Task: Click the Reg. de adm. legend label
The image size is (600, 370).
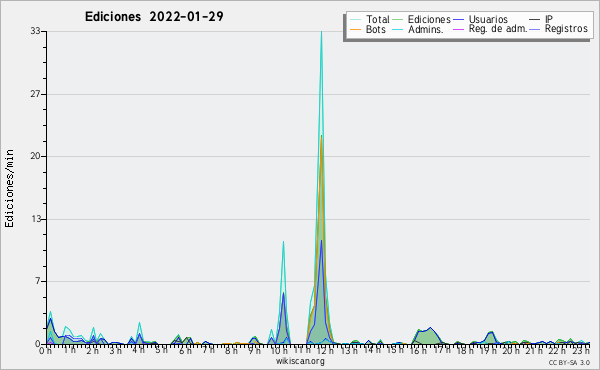Action: pyautogui.click(x=498, y=29)
